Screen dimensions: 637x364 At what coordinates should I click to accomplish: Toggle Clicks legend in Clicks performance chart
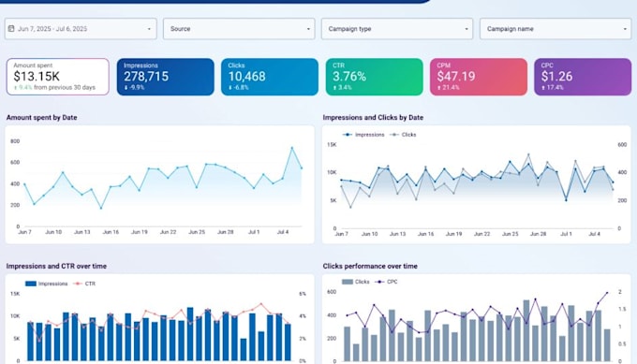[x=355, y=282]
